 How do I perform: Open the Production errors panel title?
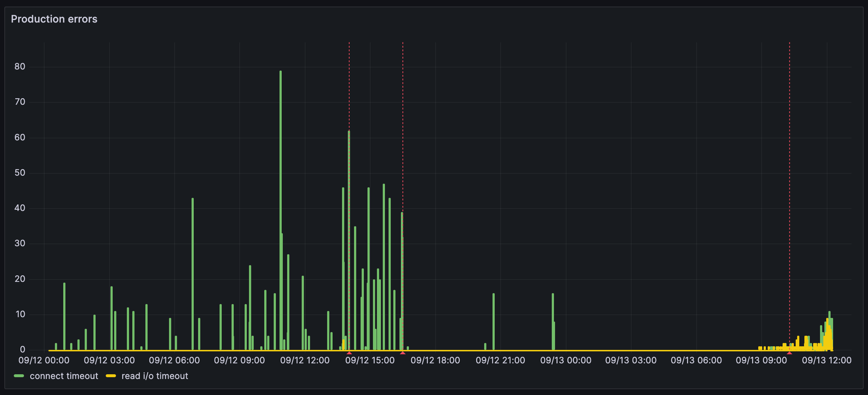click(x=54, y=19)
